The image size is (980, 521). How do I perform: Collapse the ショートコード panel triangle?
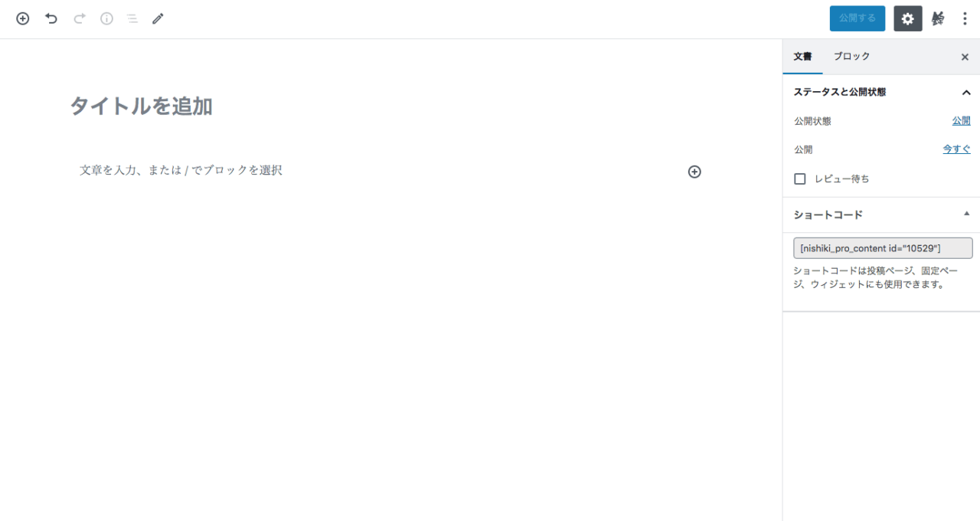[x=966, y=214]
